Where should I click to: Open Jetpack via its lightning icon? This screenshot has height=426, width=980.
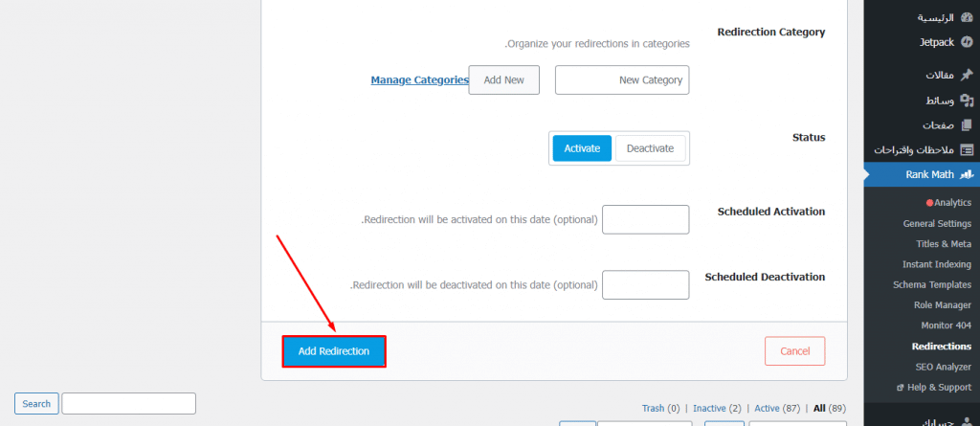point(967,42)
